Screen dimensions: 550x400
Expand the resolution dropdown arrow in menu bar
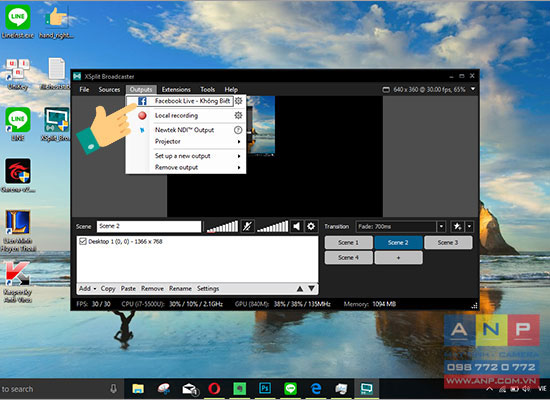473,89
